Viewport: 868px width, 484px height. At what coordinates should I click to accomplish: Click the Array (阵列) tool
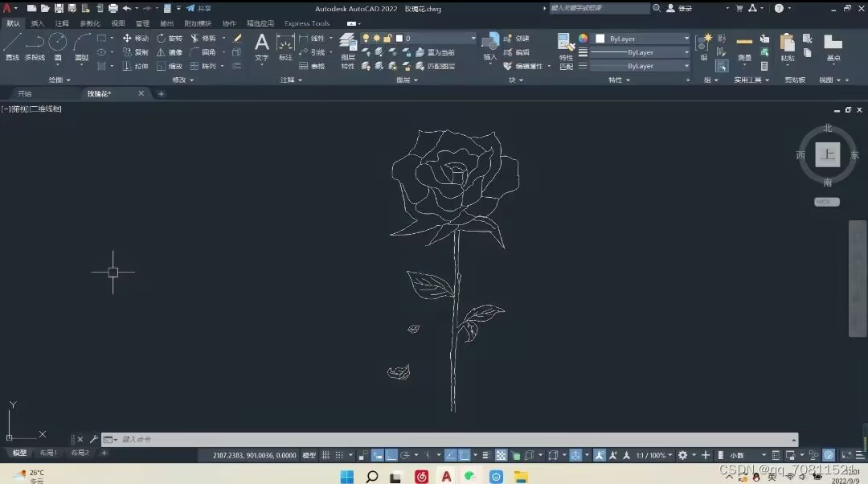click(203, 66)
